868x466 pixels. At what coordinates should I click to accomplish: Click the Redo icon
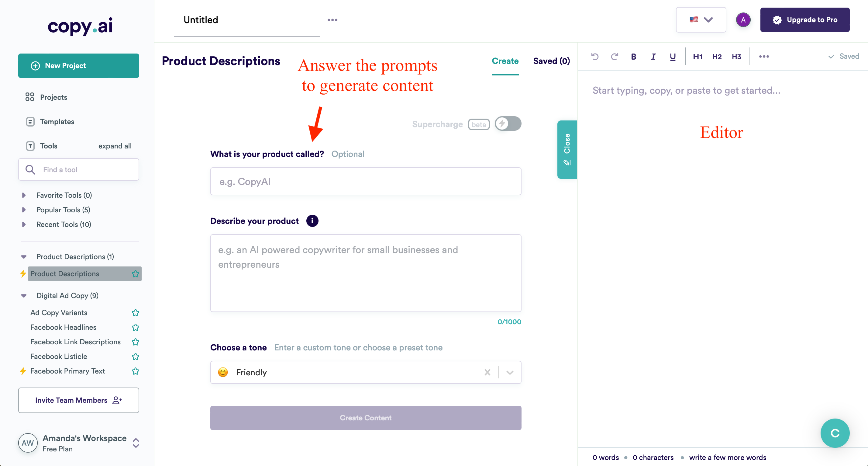614,56
